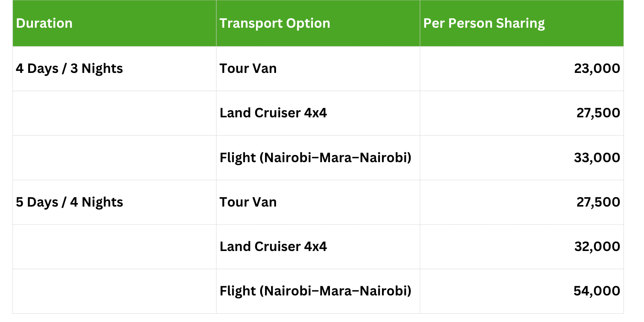Click Tour Van in 4 Days row

[x=248, y=69]
